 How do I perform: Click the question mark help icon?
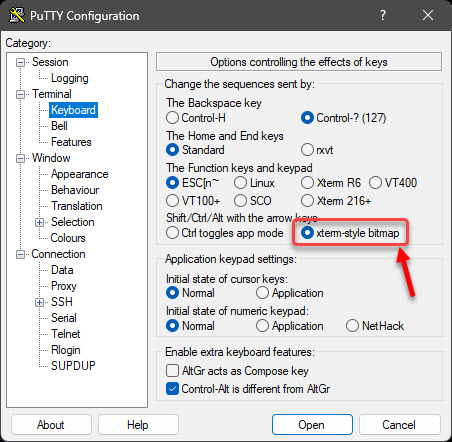click(x=383, y=15)
